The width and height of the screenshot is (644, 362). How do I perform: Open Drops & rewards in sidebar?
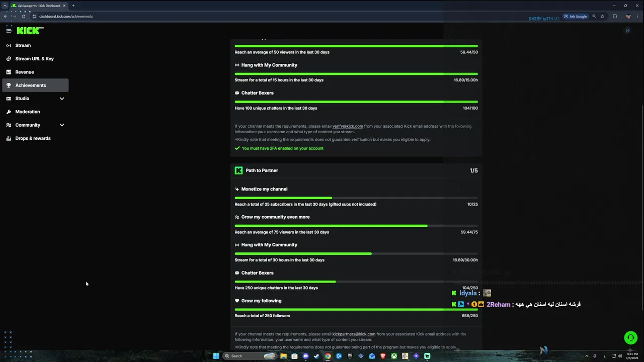[x=35, y=138]
